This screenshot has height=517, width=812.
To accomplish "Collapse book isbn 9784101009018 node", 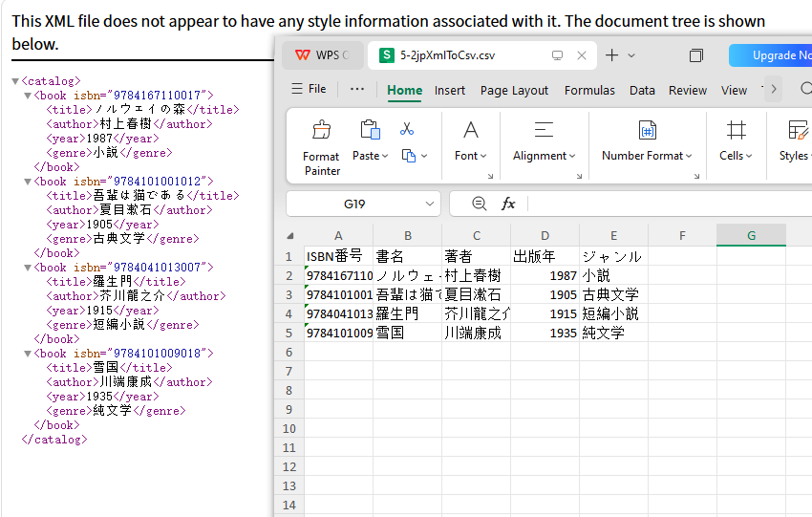I will pos(28,354).
